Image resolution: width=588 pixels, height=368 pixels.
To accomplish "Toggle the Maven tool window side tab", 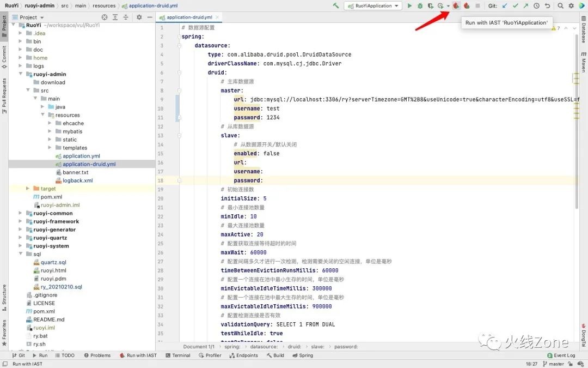I will click(584, 62).
